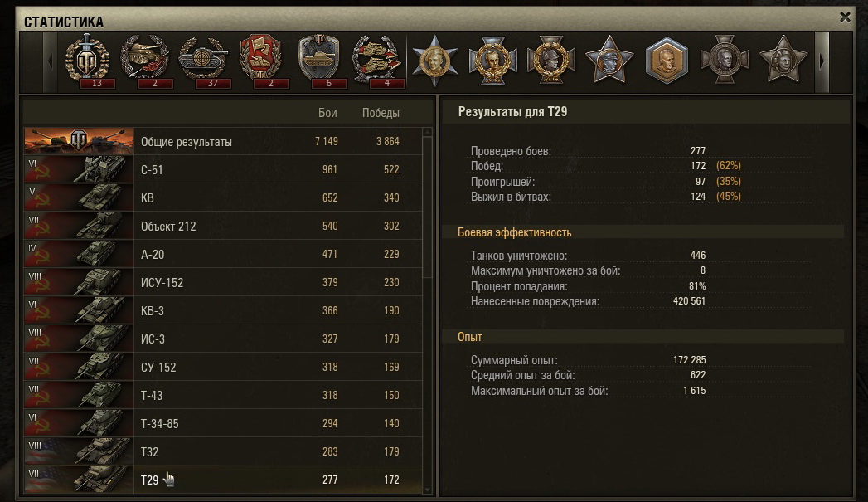This screenshot has height=502, width=868.
Task: Show next medals with the right arrow
Action: coord(822,61)
